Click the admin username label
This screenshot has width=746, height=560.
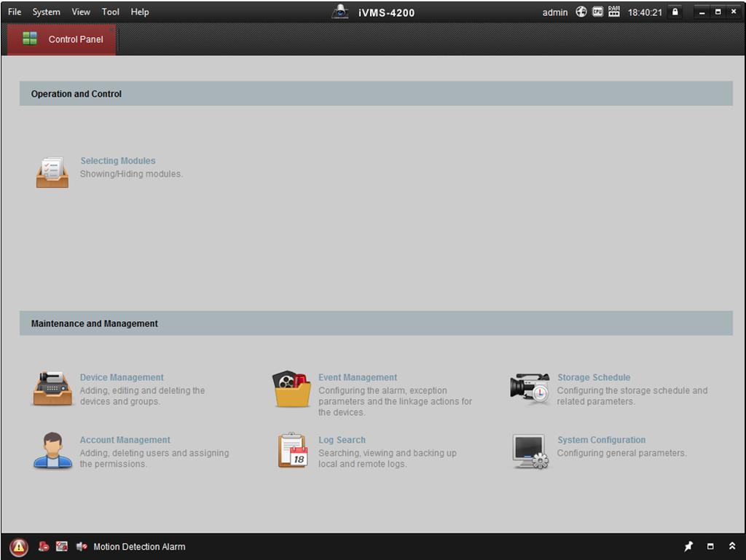click(554, 12)
